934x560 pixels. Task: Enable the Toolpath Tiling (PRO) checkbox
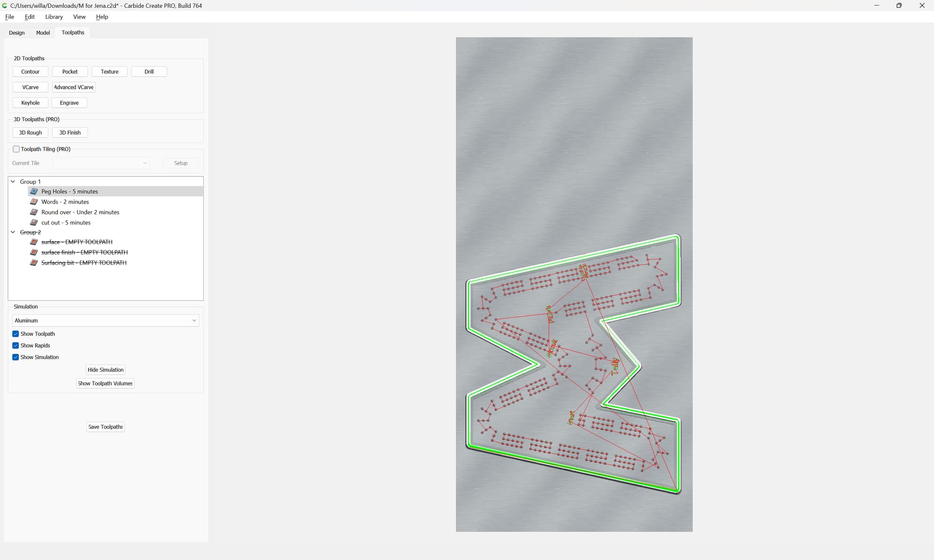(16, 149)
